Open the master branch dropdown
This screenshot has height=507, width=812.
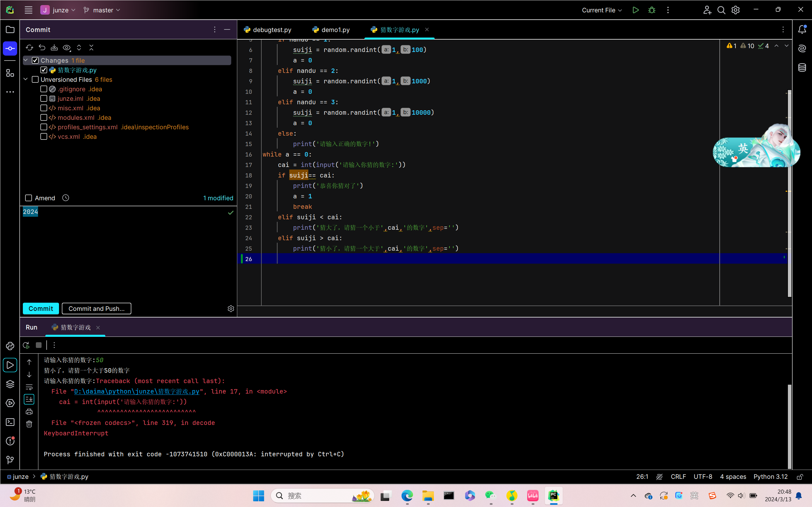(102, 10)
